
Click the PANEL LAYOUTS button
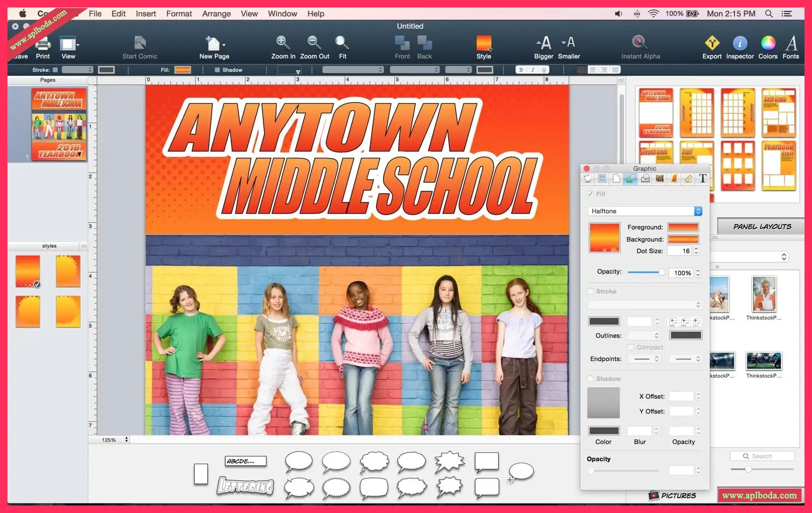762,227
